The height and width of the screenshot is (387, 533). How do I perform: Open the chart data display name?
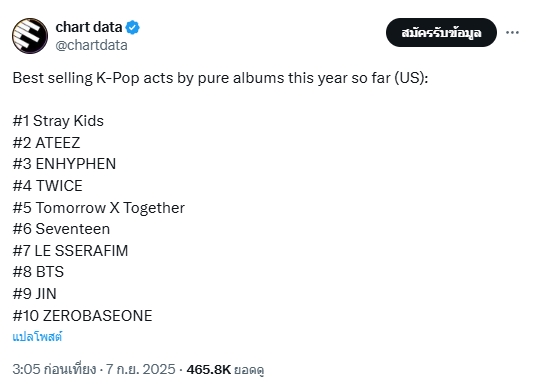(x=89, y=27)
